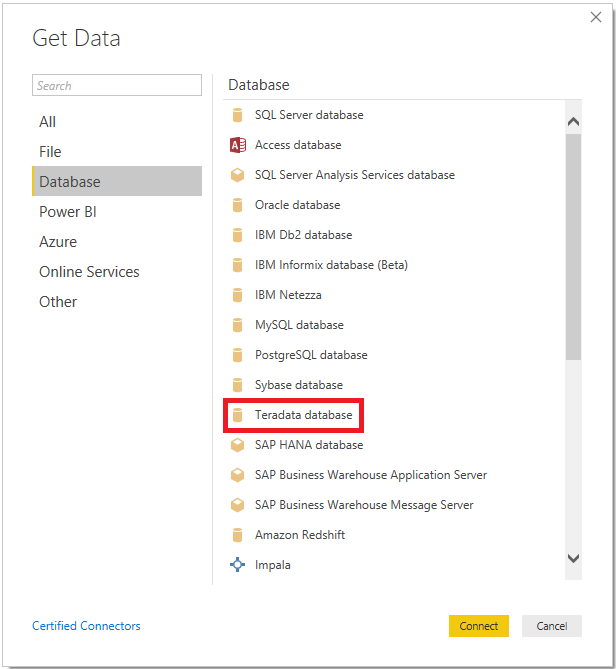Click the blue Impala connector icon
Screen dimensions: 616x669
tap(237, 565)
